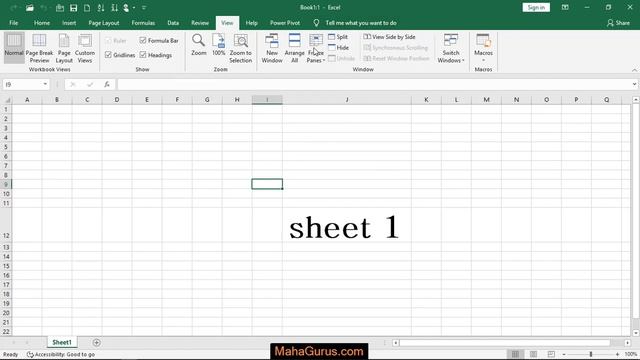640x360 pixels.
Task: Click zoom level 100% in status bar
Action: tap(631, 354)
